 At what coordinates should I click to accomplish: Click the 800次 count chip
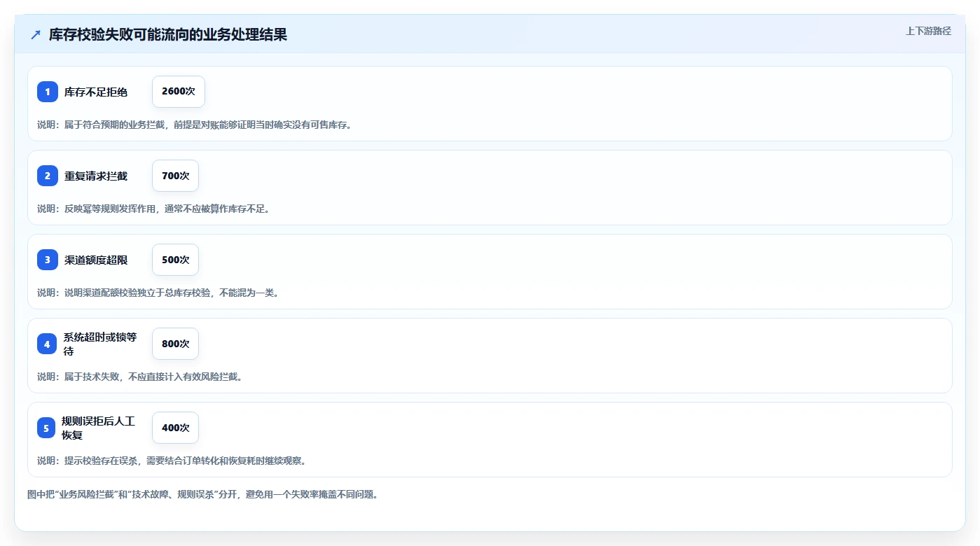[175, 344]
